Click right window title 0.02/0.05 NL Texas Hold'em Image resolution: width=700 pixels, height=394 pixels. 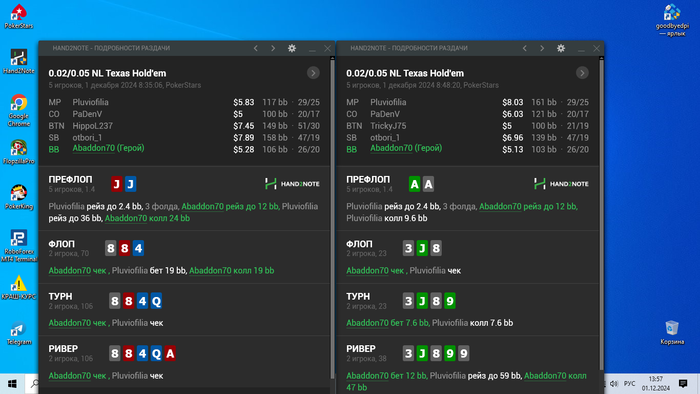coord(405,73)
